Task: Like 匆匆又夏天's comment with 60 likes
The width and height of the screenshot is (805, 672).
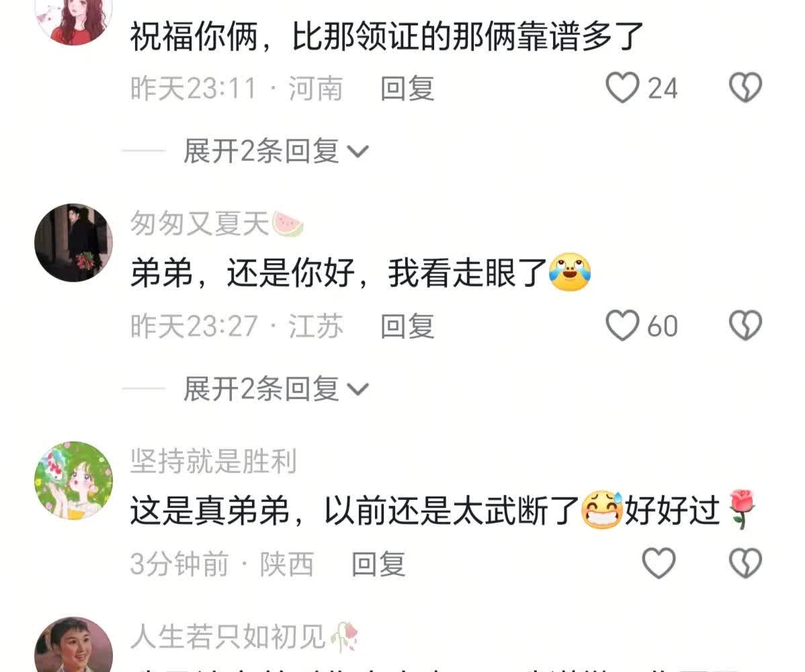Action: (622, 325)
